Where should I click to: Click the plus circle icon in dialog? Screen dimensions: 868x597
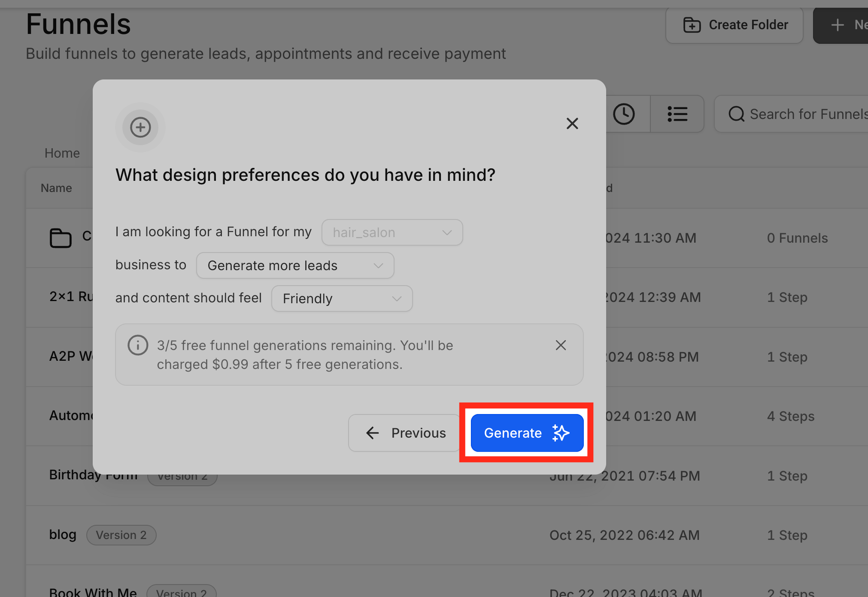point(140,128)
